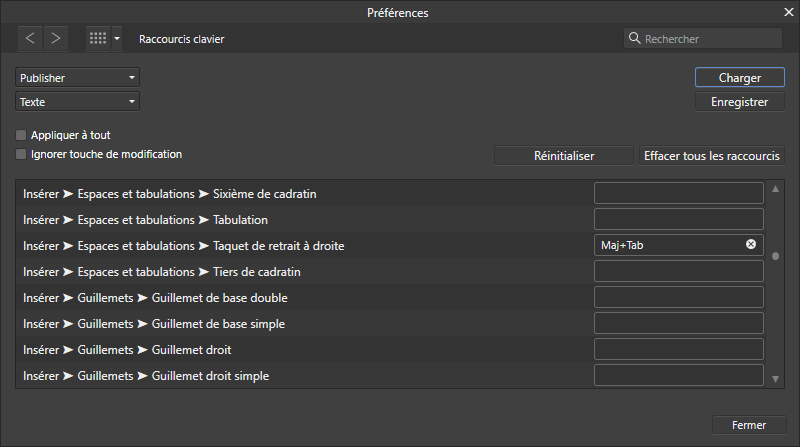Clear the Maj+Tab shortcut with the X icon
The image size is (800, 447).
click(x=751, y=244)
